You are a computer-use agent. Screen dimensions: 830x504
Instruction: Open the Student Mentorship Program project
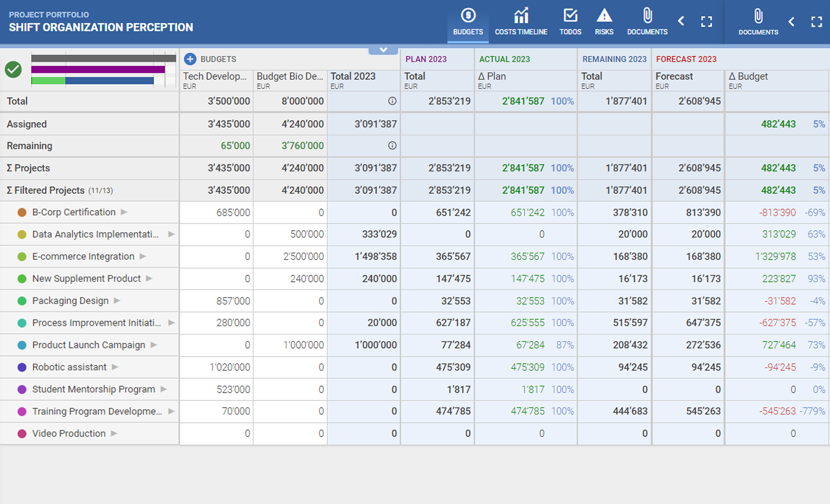pyautogui.click(x=94, y=389)
